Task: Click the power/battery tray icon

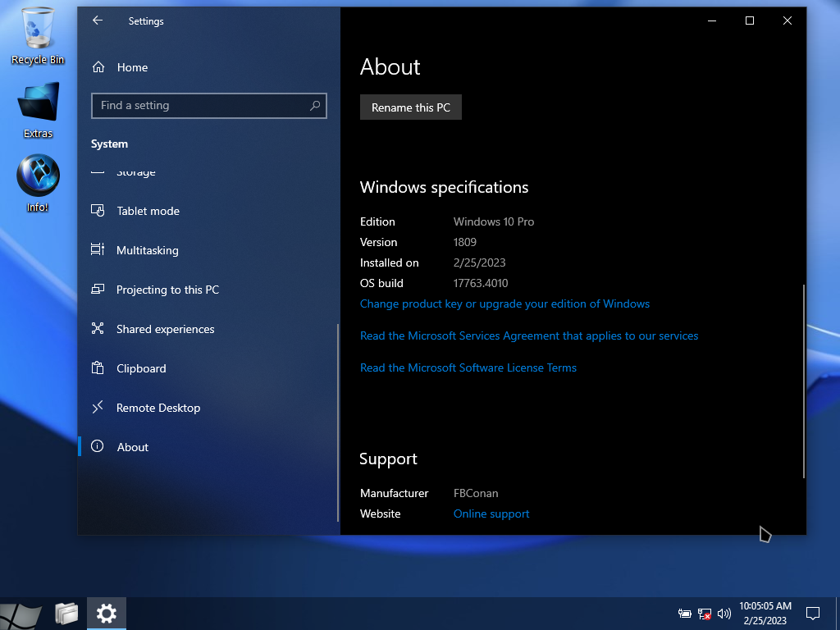Action: coord(684,614)
